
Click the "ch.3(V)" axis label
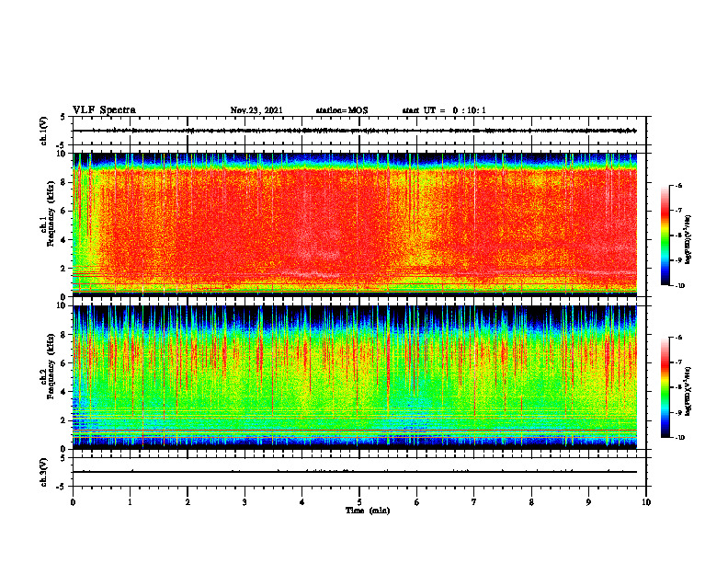click(44, 472)
